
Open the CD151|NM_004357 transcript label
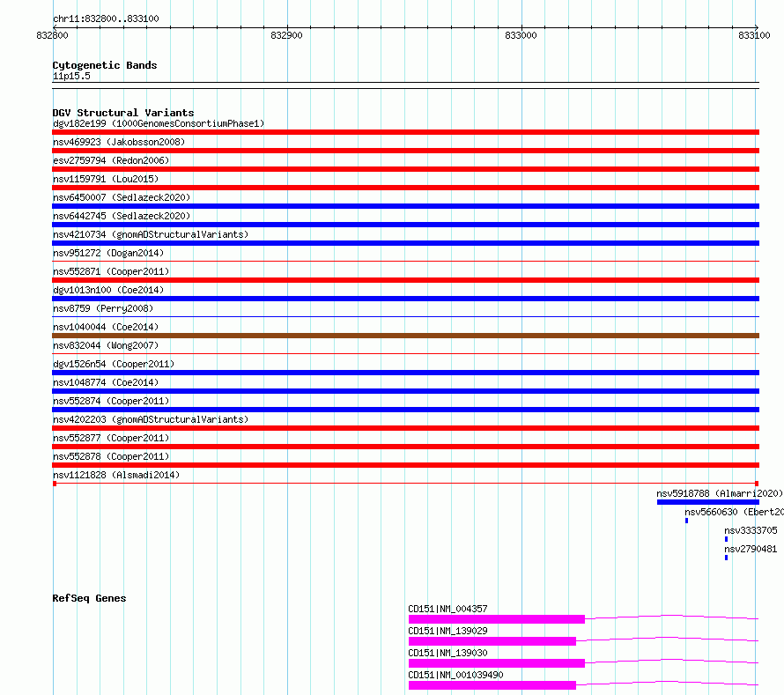pos(447,609)
